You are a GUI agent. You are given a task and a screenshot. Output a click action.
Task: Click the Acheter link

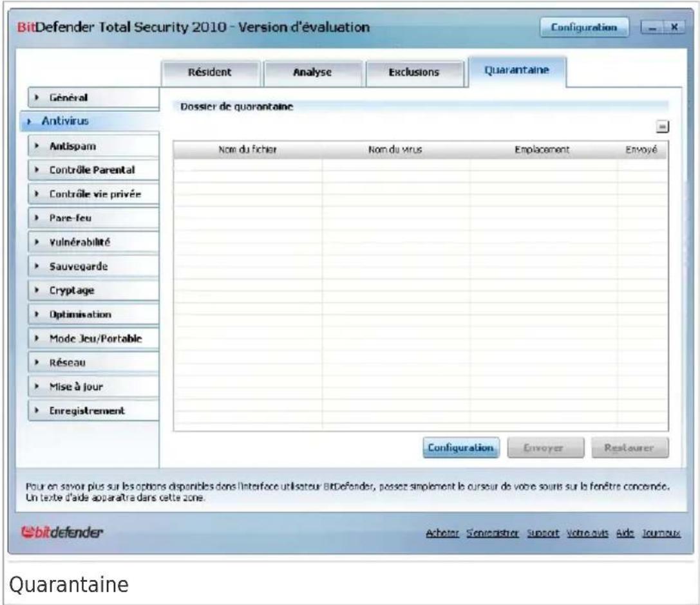point(442,533)
